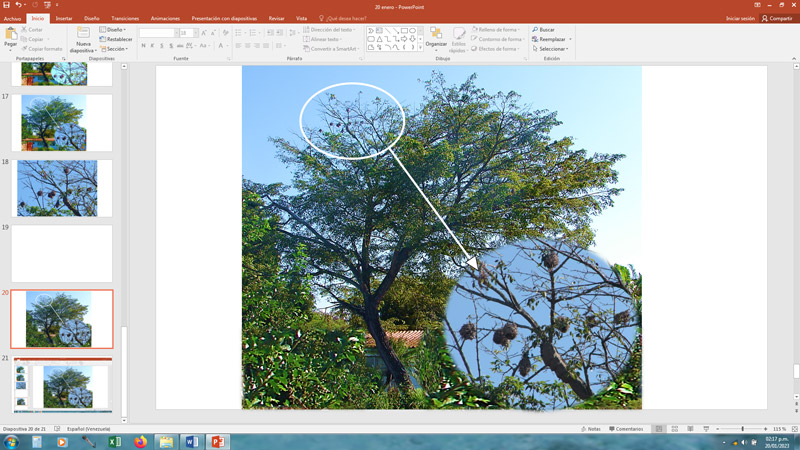Open Contorno de forma dropdown
The width and height of the screenshot is (800, 450).
click(497, 39)
